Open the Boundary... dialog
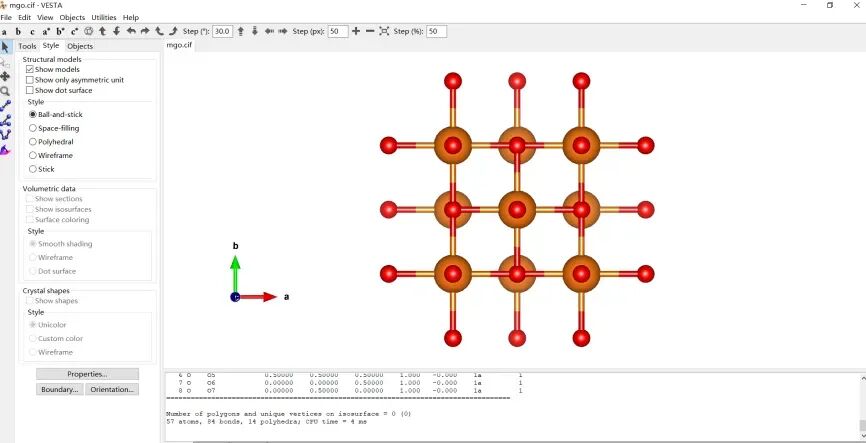 60,389
